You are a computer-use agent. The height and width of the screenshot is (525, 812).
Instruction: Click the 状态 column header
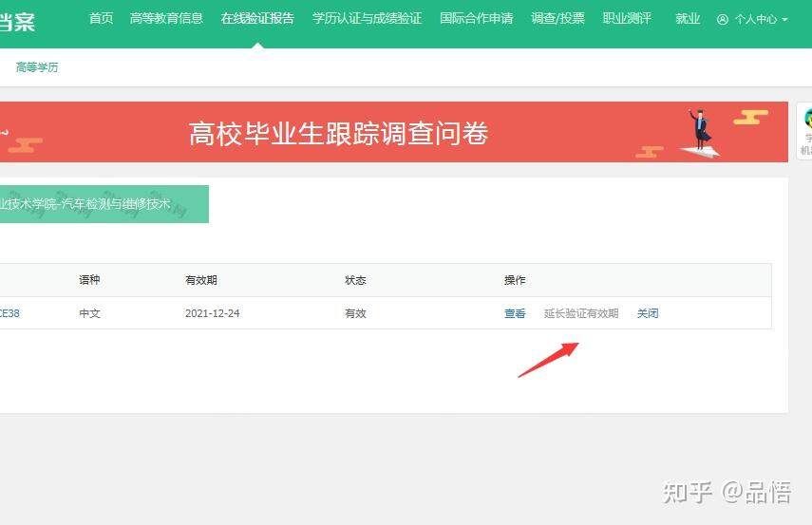pyautogui.click(x=355, y=280)
